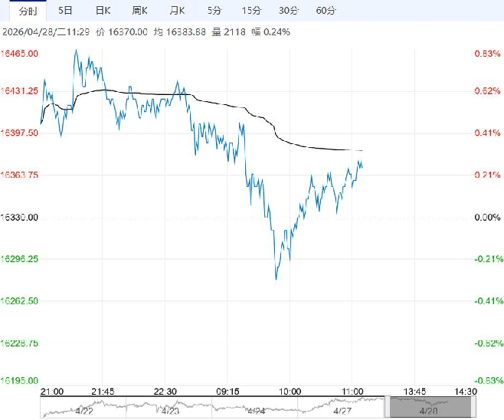This screenshot has height=420, width=504.
Task: Click the 4/23 section of the mini timeline
Action: pos(171,410)
